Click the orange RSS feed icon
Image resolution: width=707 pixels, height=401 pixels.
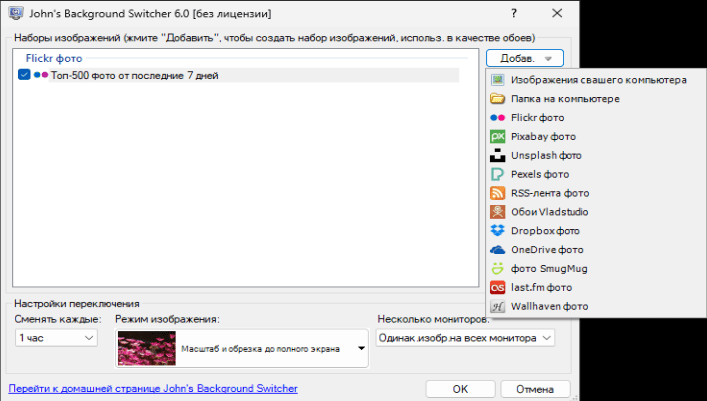[497, 193]
